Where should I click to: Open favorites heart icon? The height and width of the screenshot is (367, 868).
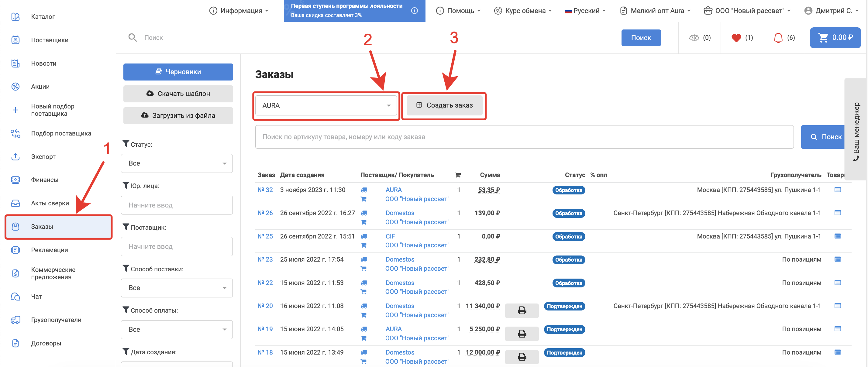click(736, 38)
